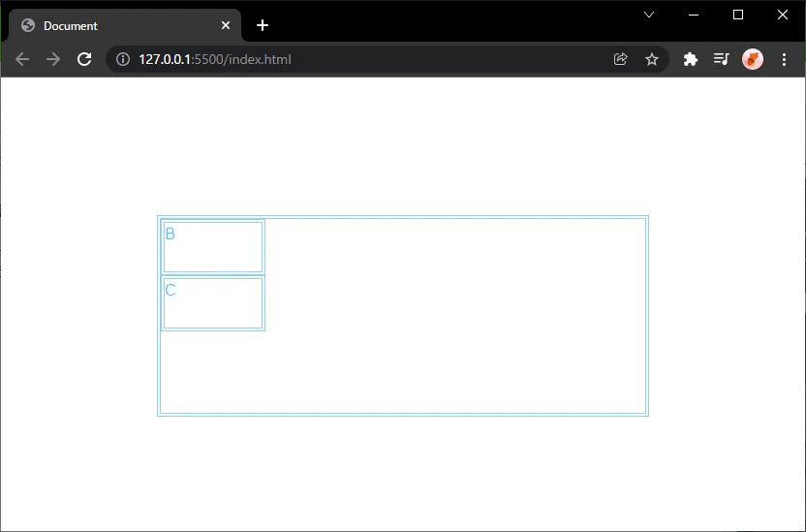
Task: Bookmark this page with the star
Action: coord(652,59)
